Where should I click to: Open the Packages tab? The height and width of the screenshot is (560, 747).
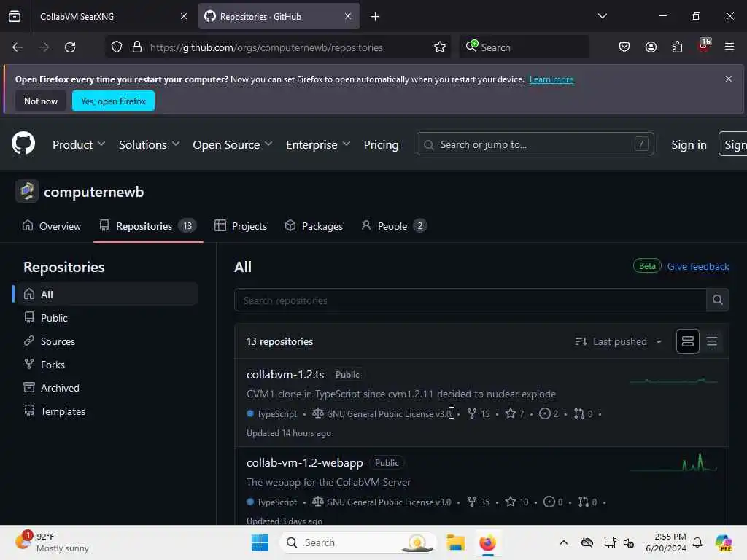click(x=314, y=226)
